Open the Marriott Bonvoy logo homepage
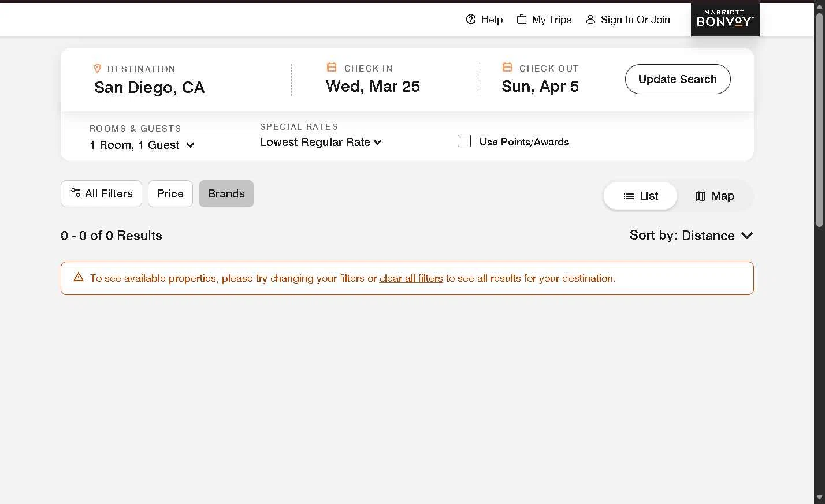Viewport: 825px width, 504px height. pos(724,19)
